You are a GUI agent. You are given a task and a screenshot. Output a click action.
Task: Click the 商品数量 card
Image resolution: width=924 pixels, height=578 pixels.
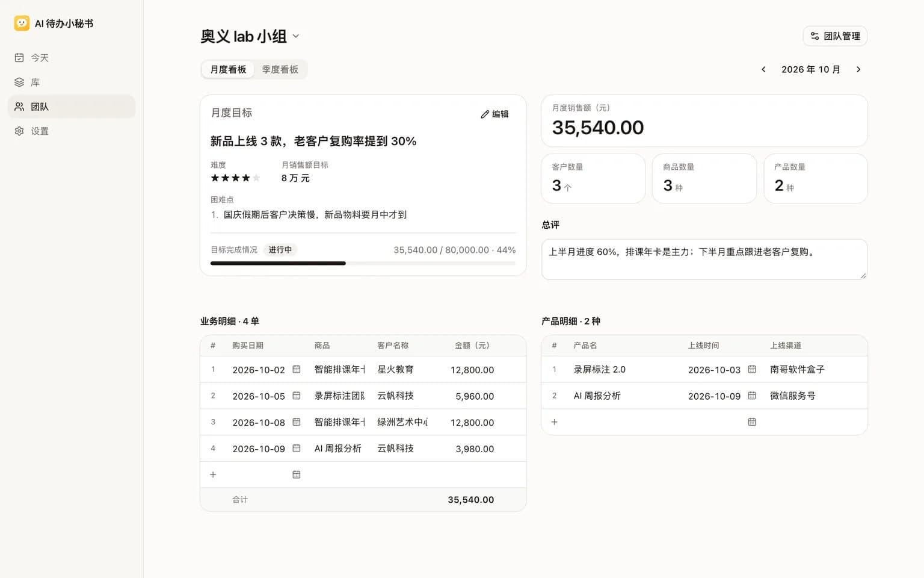[x=704, y=178]
